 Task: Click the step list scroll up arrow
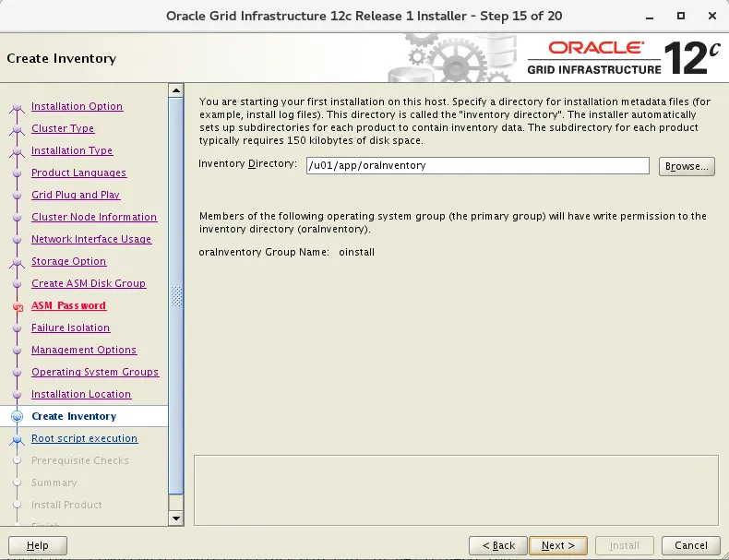[x=175, y=90]
